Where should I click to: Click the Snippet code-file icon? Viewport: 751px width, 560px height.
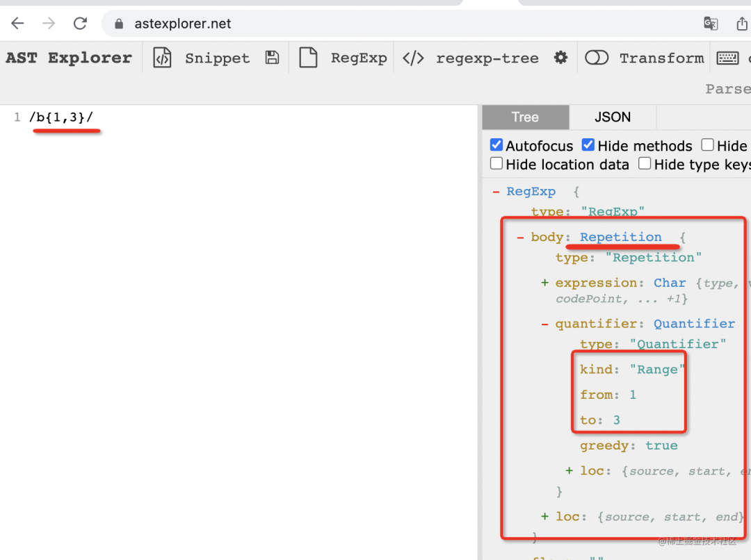162,58
